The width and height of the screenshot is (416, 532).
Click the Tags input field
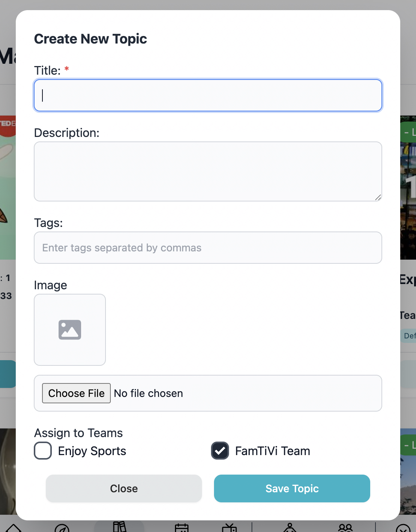click(208, 248)
